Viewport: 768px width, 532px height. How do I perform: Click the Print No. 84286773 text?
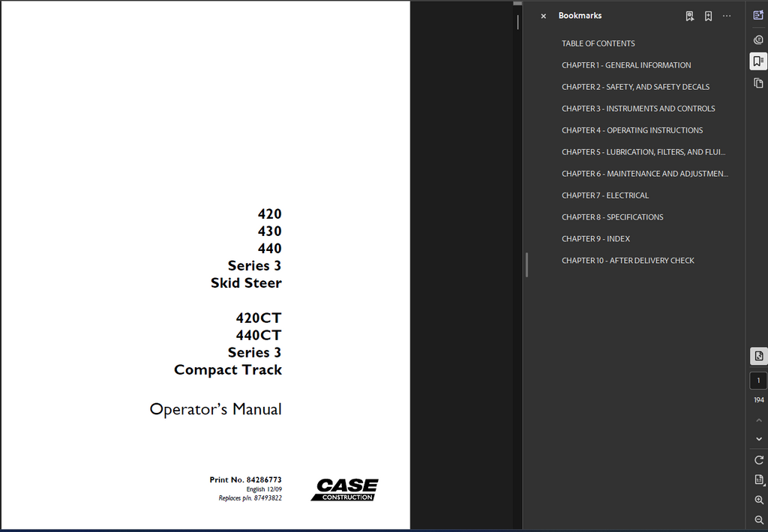click(245, 480)
